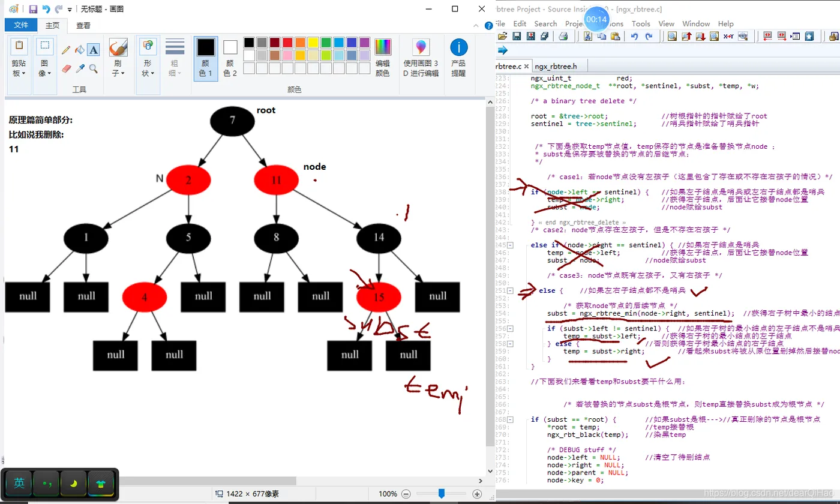Toggle the 英 input language button

(x=19, y=483)
